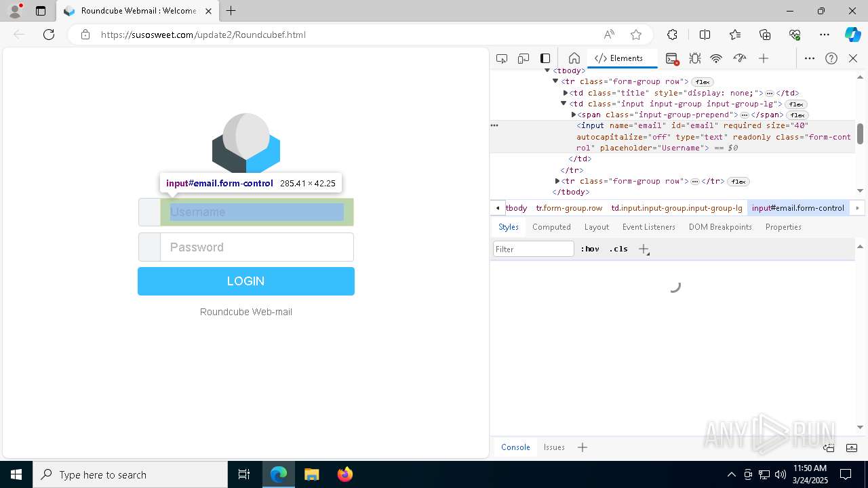The image size is (868, 488).
Task: Open the Tab actions menu icon
Action: click(x=41, y=11)
